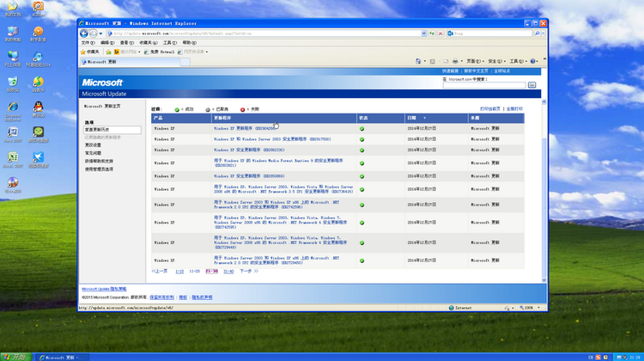This screenshot has width=644, height=361.
Task: Open the 文件 menu
Action: point(88,43)
